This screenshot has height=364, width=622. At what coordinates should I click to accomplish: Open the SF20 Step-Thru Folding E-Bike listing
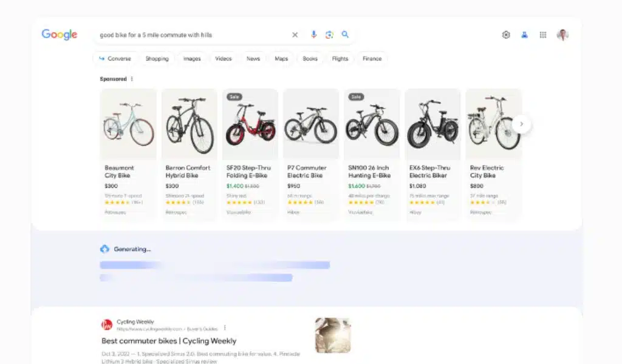point(250,124)
